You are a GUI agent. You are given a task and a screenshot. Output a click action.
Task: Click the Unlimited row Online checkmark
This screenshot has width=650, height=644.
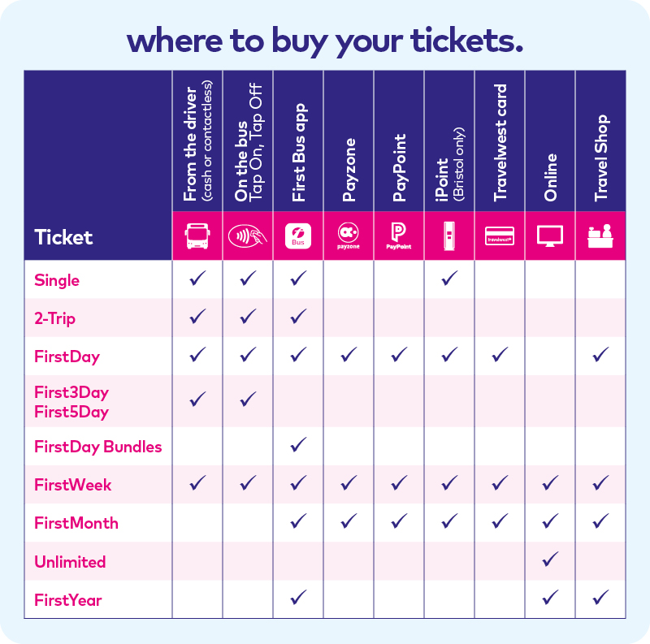coord(550,560)
